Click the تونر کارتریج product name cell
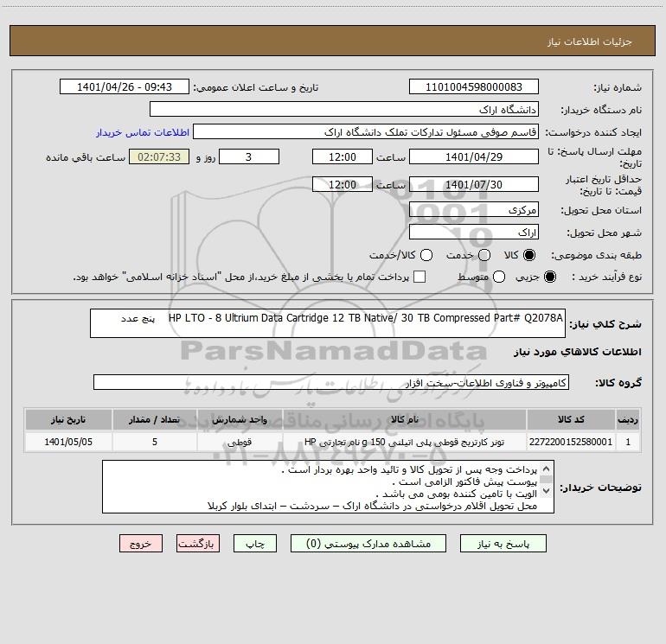Image resolution: width=666 pixels, height=644 pixels. tap(405, 442)
